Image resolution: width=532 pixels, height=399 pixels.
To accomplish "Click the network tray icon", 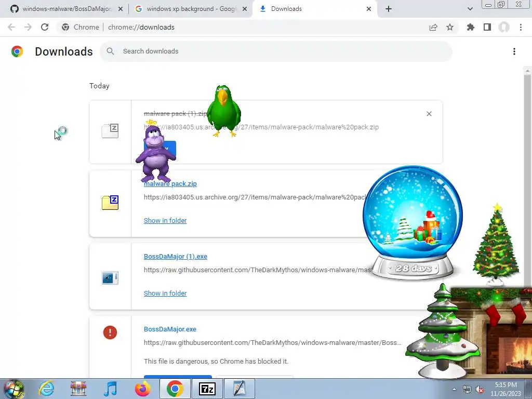I will (x=467, y=390).
